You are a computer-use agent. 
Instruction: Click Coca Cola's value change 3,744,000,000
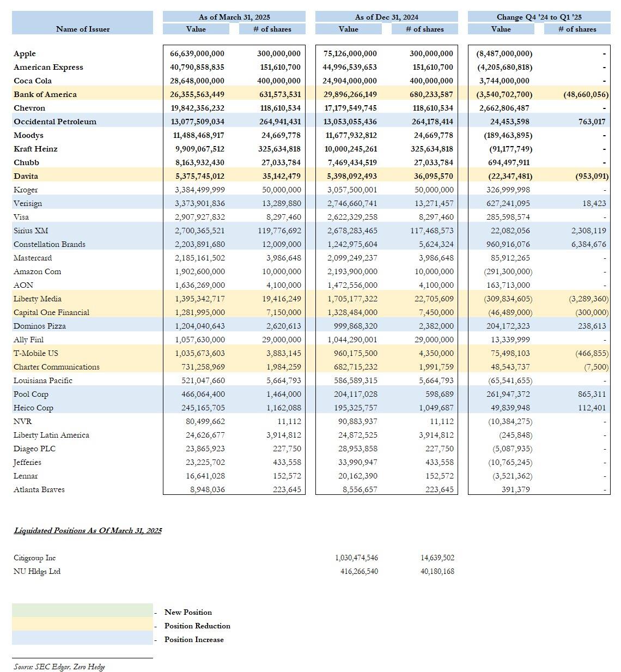tap(504, 81)
